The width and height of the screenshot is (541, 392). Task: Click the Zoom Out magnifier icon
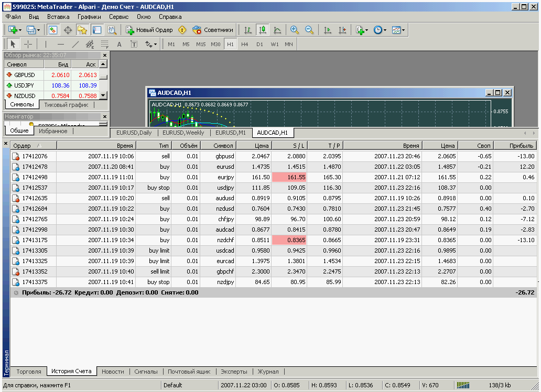click(x=309, y=30)
